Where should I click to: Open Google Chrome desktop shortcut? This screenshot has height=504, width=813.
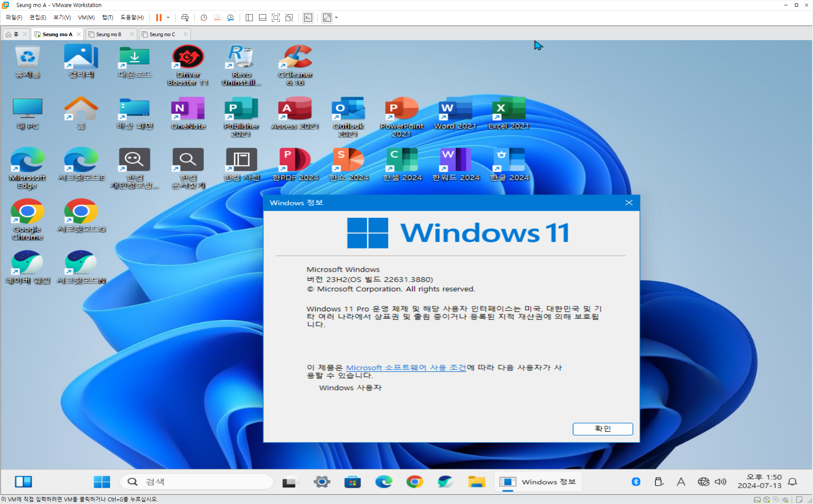[27, 220]
